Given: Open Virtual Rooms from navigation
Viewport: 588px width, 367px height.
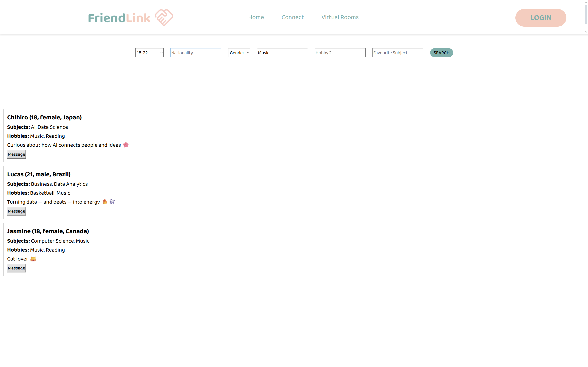Looking at the screenshot, I should 340,17.
